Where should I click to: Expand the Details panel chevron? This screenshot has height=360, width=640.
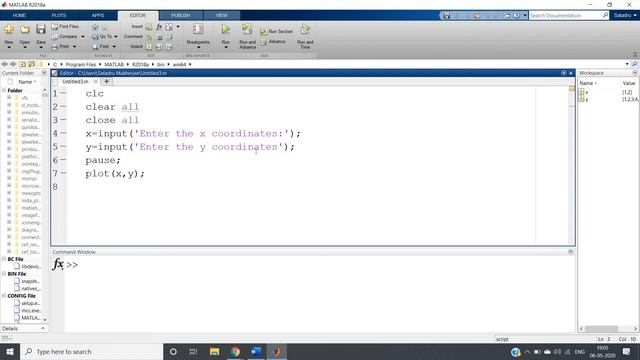pyautogui.click(x=43, y=328)
